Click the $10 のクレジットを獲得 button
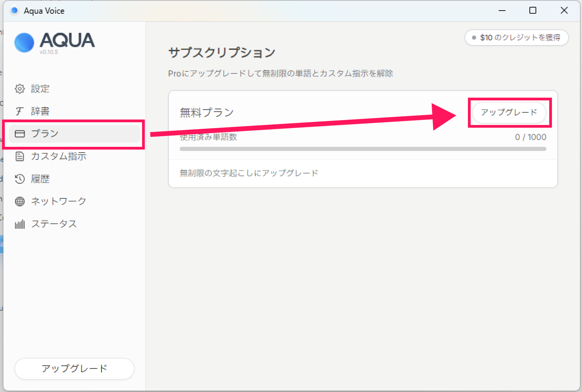This screenshot has height=392, width=582. (516, 38)
